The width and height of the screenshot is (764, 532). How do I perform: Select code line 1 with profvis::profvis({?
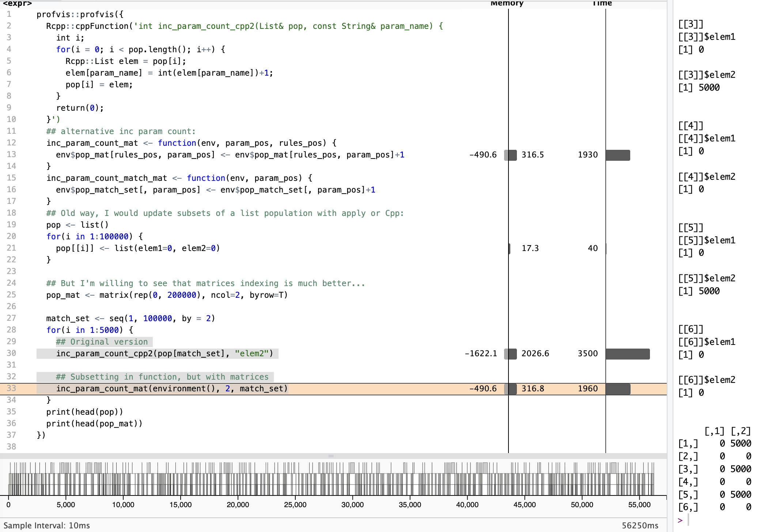pyautogui.click(x=80, y=15)
